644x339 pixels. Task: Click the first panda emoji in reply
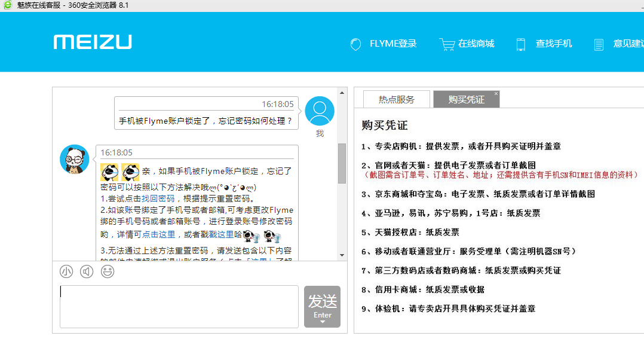(109, 172)
